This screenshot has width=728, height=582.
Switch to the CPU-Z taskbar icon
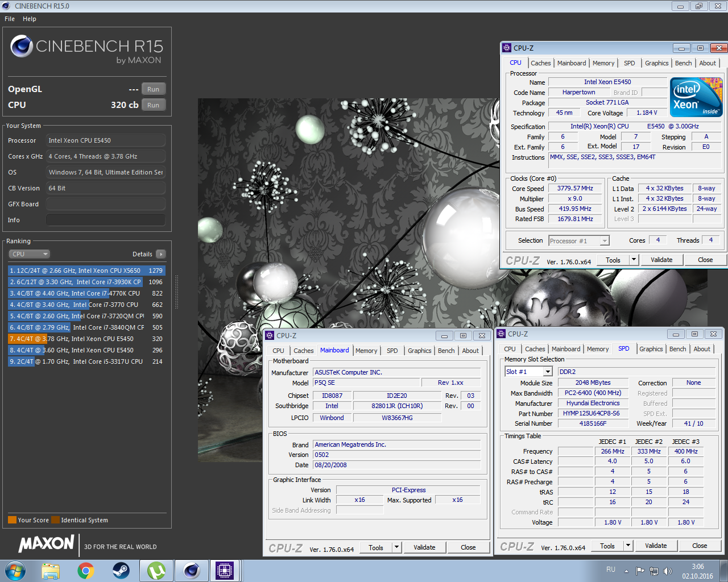225,571
